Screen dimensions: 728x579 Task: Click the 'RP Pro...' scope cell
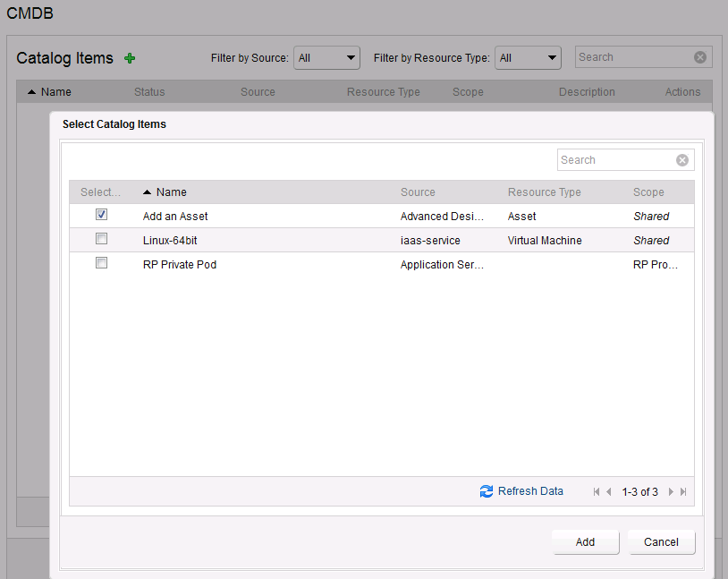tap(655, 264)
